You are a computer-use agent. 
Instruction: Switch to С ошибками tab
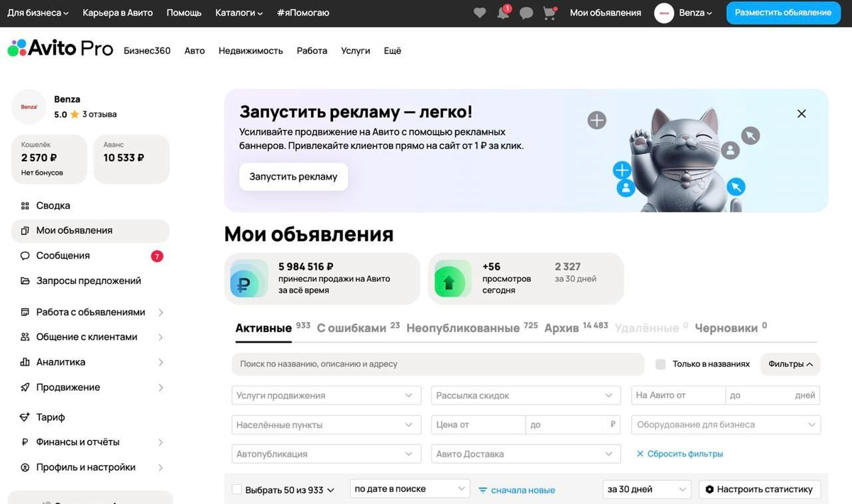pyautogui.click(x=358, y=328)
